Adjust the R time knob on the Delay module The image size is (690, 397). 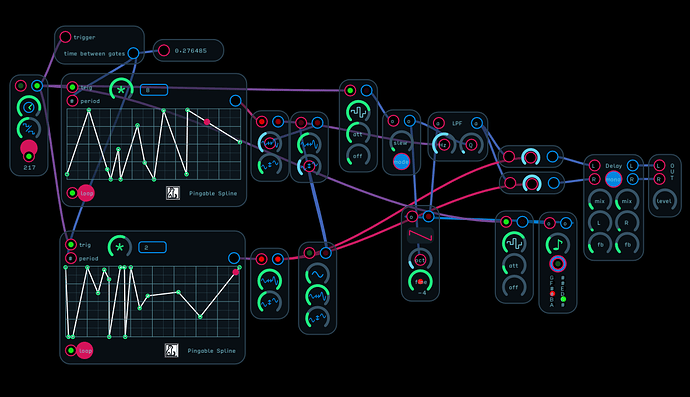point(627,223)
